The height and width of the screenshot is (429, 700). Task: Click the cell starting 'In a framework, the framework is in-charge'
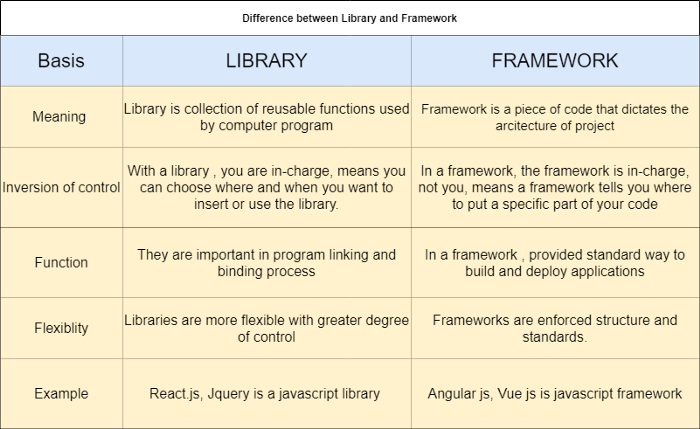[x=554, y=187]
